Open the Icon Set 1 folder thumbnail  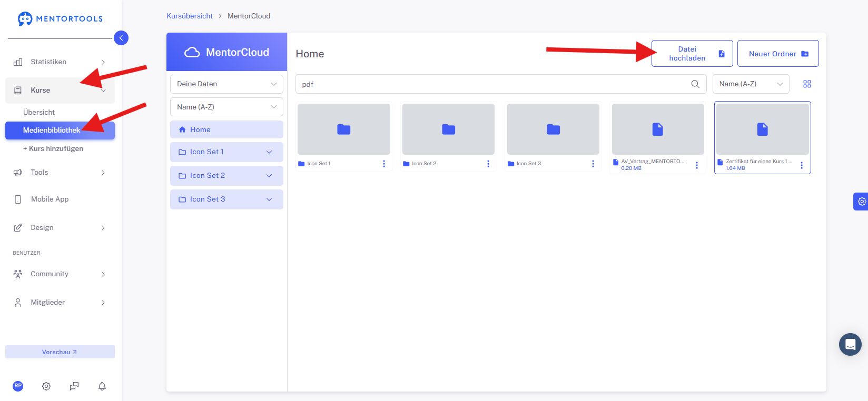(344, 129)
